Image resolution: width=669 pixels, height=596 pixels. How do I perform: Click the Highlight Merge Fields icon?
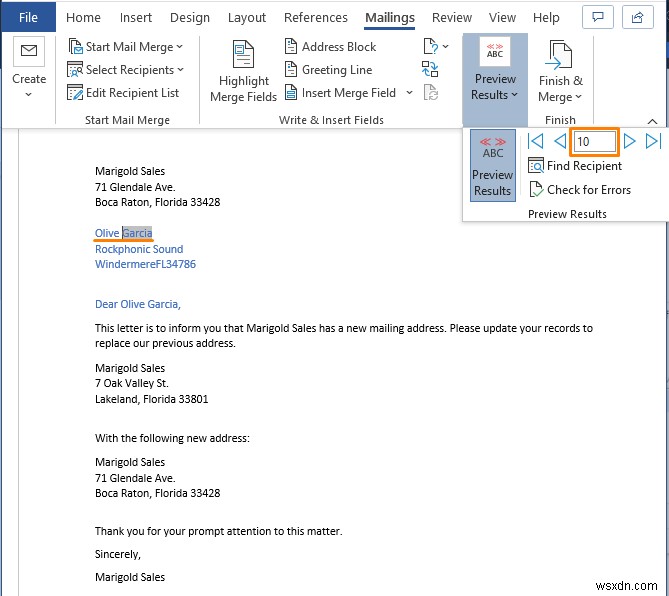pyautogui.click(x=243, y=54)
